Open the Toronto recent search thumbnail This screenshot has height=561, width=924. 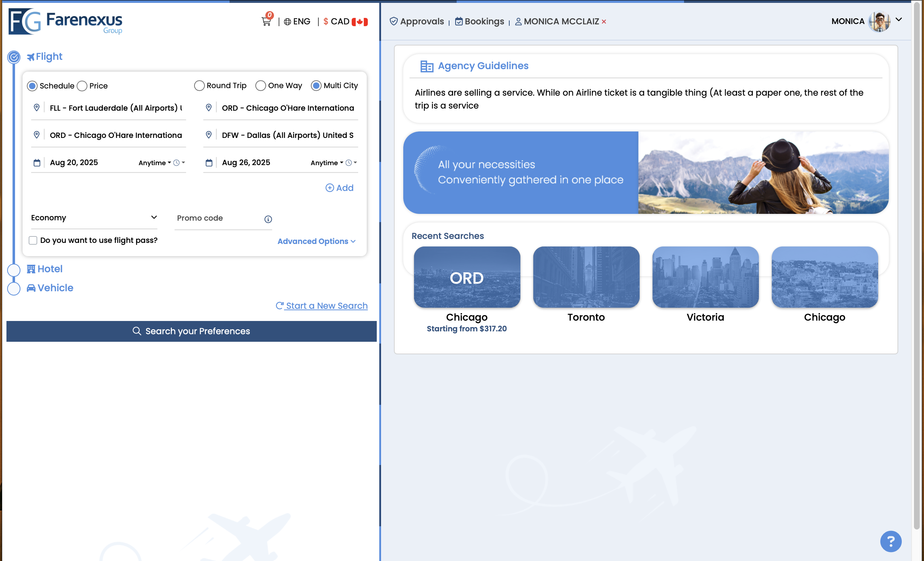pyautogui.click(x=586, y=277)
